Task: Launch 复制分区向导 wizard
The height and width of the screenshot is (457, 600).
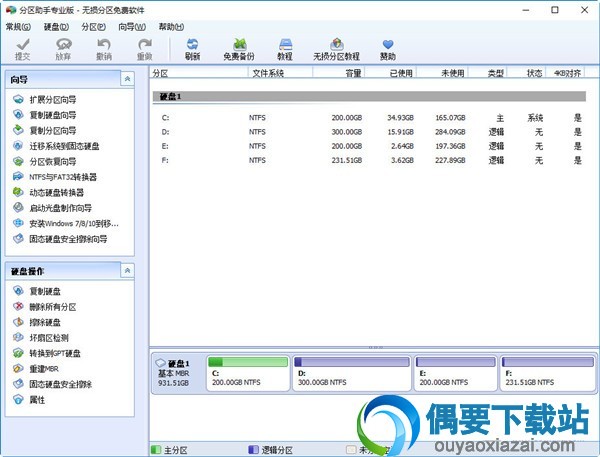Action: click(44, 131)
